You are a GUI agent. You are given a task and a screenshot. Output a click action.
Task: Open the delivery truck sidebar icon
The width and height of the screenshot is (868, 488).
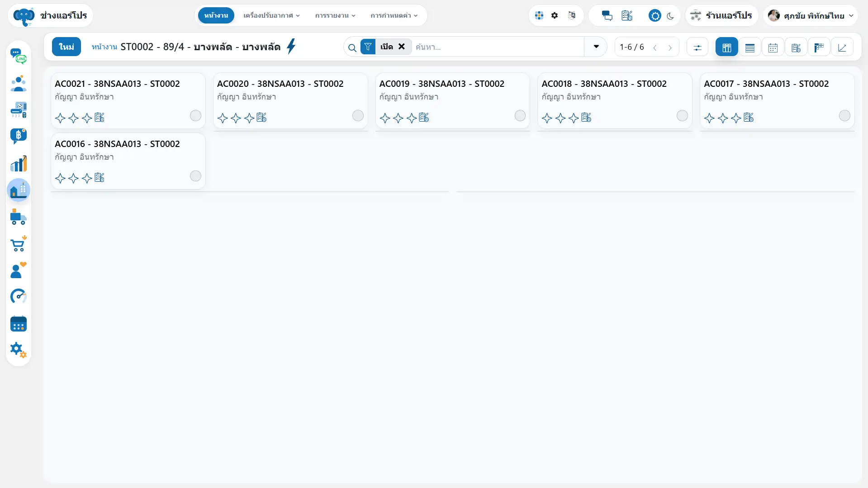[19, 217]
